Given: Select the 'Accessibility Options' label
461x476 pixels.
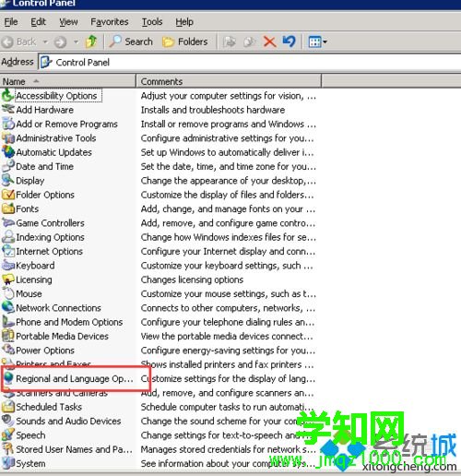Looking at the screenshot, I should (x=56, y=96).
